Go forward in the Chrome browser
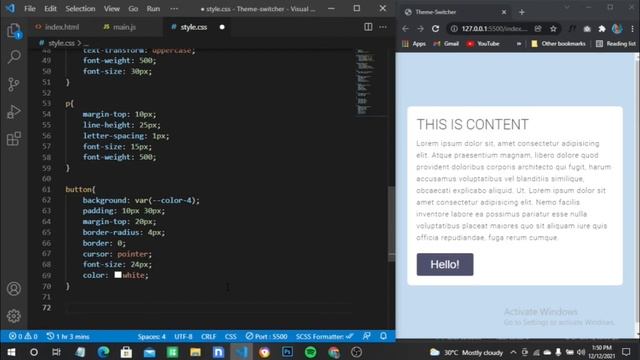This screenshot has width=640, height=360. (x=420, y=29)
